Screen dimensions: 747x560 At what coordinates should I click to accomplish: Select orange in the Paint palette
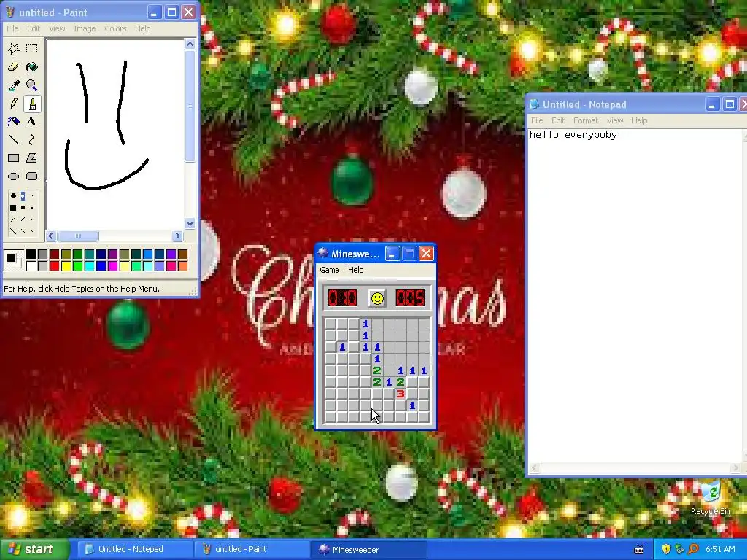click(182, 265)
